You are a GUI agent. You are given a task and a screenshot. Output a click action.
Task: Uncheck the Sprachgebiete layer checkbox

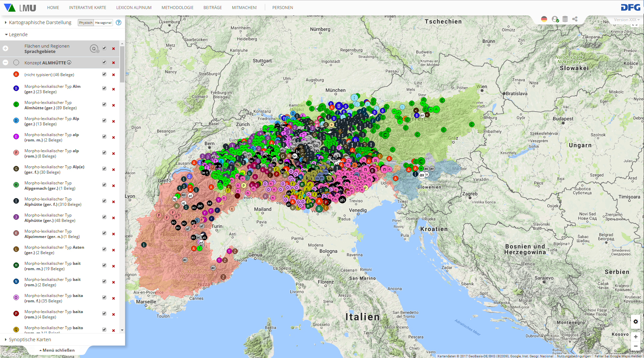(x=104, y=48)
